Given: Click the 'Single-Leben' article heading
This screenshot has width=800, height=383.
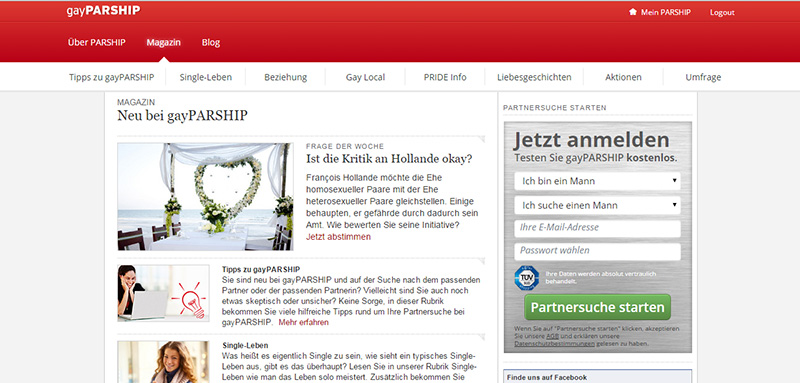Looking at the screenshot, I should [245, 345].
